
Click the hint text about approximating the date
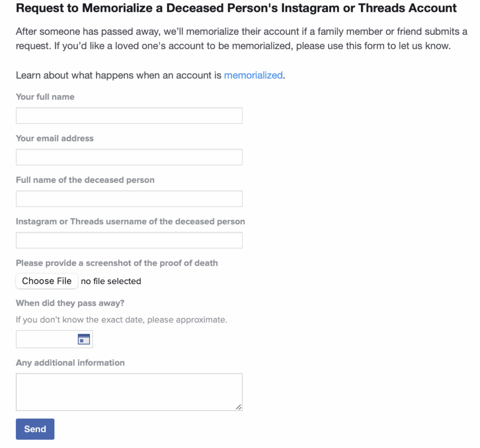(x=121, y=320)
